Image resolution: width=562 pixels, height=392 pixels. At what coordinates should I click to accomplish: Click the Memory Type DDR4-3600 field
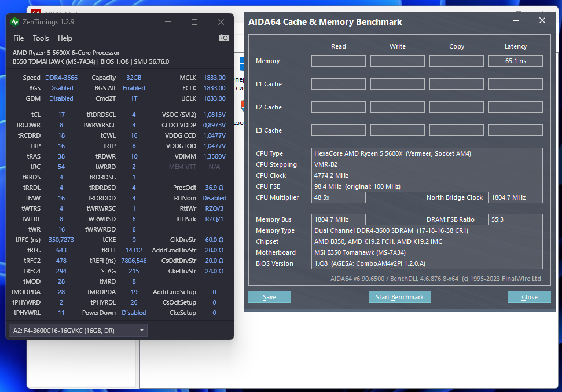[x=427, y=230]
